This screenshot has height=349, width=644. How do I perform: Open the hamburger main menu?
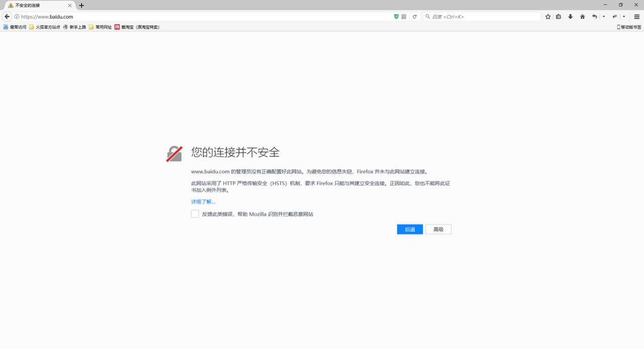pyautogui.click(x=636, y=17)
